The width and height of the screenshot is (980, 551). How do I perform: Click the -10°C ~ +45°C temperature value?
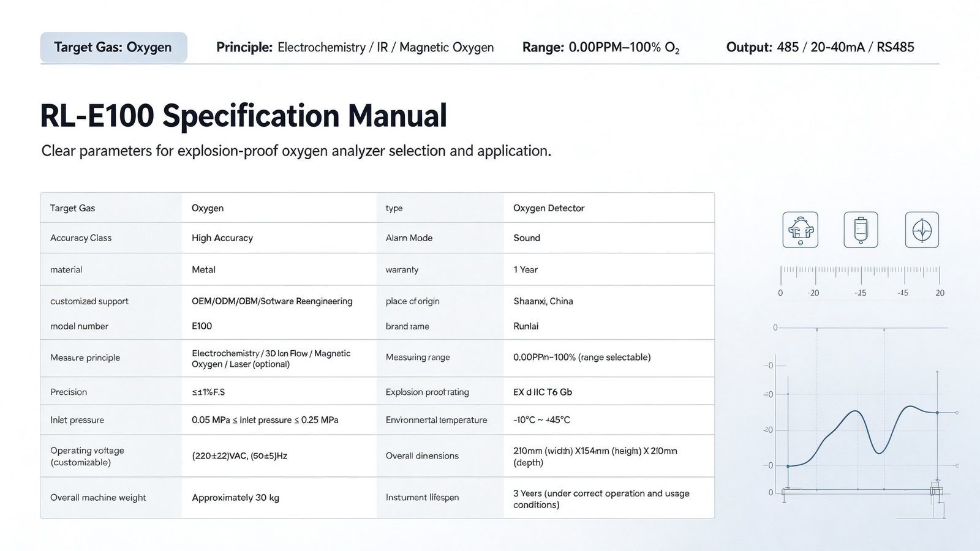click(541, 420)
